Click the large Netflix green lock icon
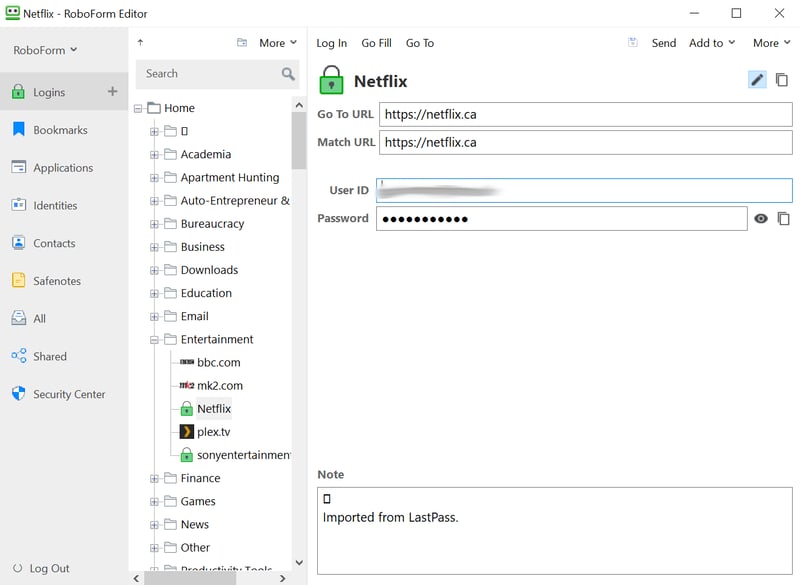800x585 pixels. (x=331, y=80)
